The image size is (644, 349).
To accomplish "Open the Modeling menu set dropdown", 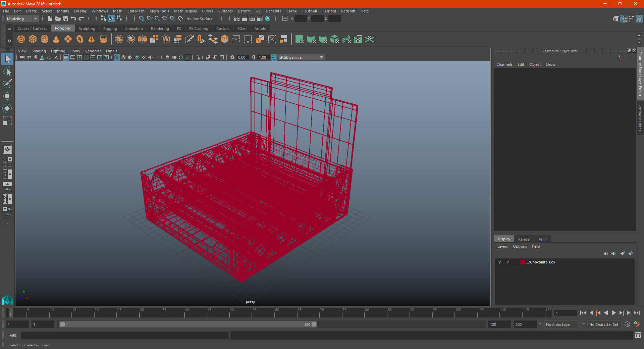I will coord(22,19).
